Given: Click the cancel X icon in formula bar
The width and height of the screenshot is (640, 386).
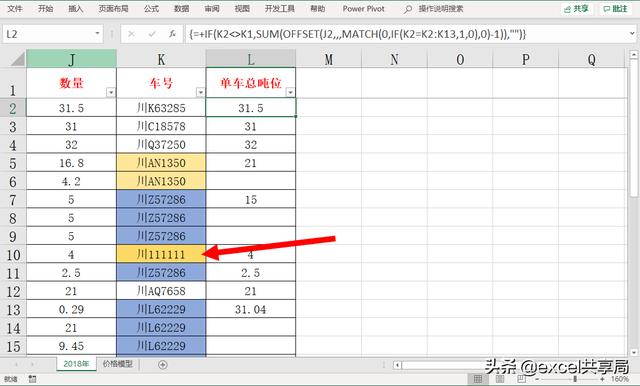Looking at the screenshot, I should click(x=131, y=34).
